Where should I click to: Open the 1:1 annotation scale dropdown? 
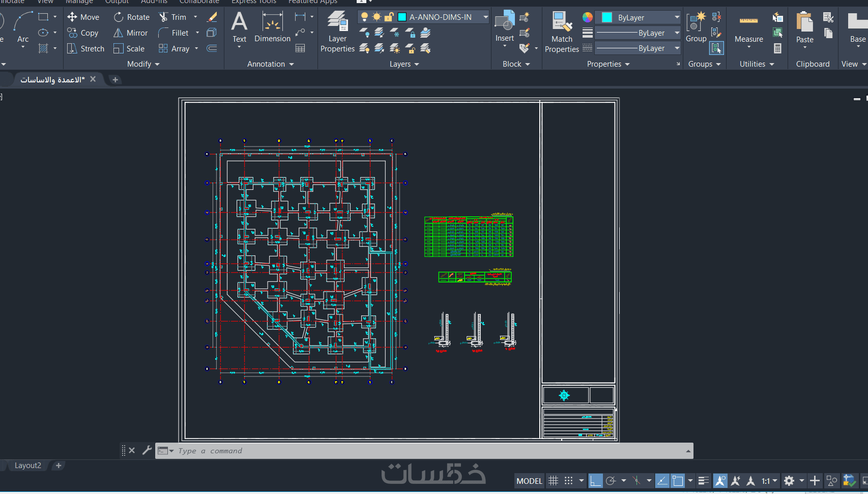click(769, 481)
